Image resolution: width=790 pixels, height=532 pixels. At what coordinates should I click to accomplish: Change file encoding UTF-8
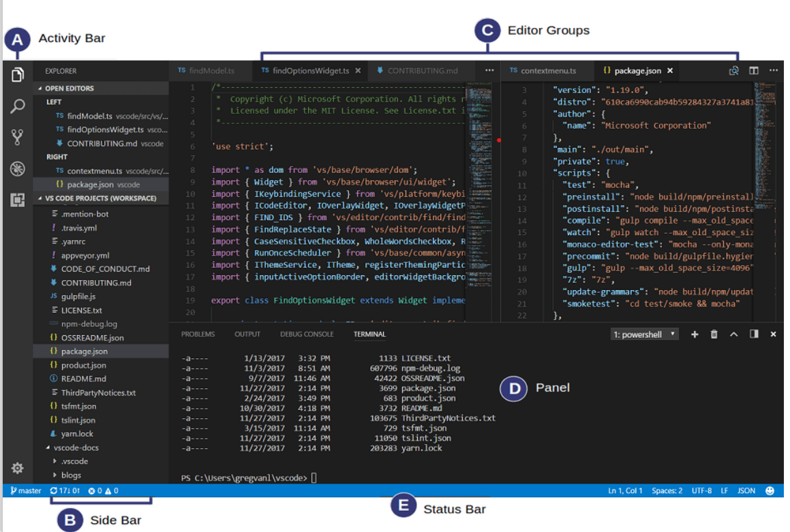[702, 490]
